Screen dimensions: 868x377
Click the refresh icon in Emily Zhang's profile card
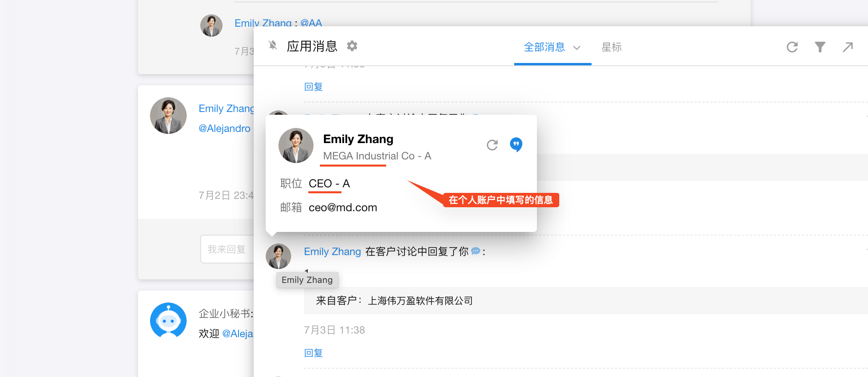[492, 145]
